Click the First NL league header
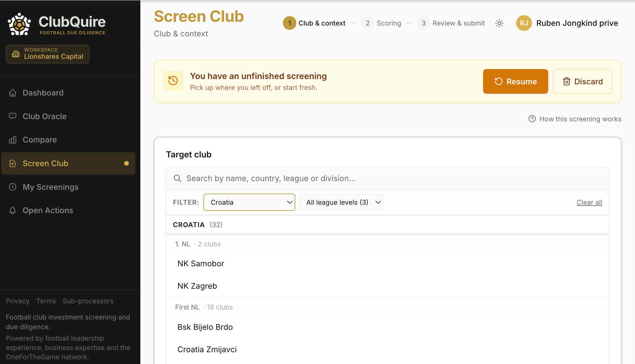The image size is (635, 364). (388, 307)
